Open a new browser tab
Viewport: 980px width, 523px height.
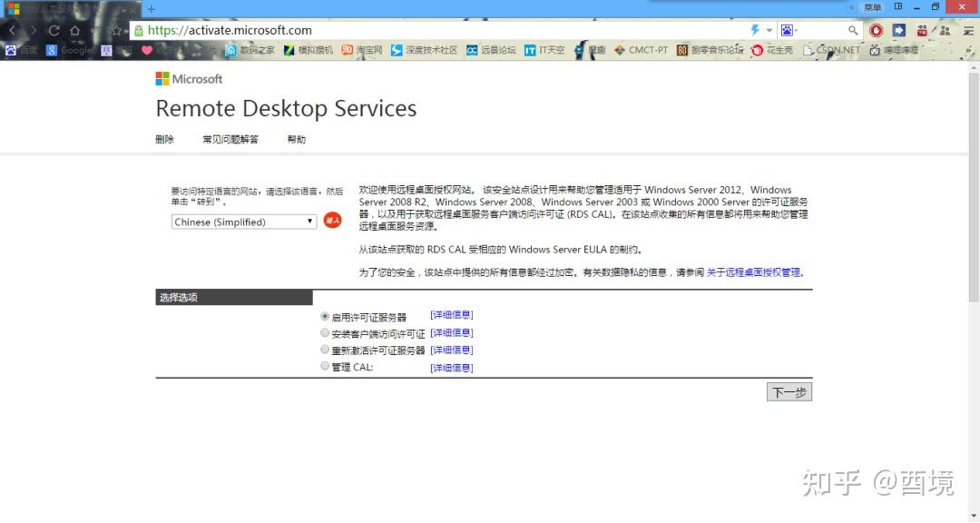click(x=151, y=9)
